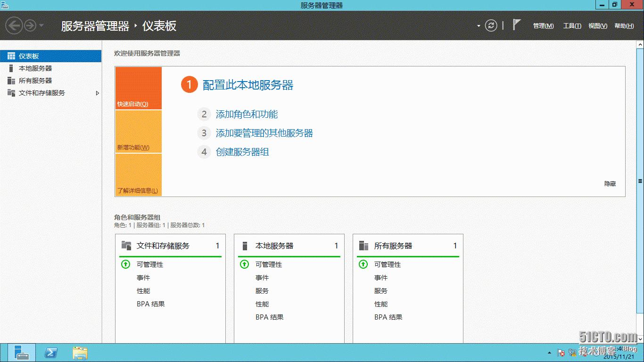Open the 工具(T) menu

[x=571, y=26]
